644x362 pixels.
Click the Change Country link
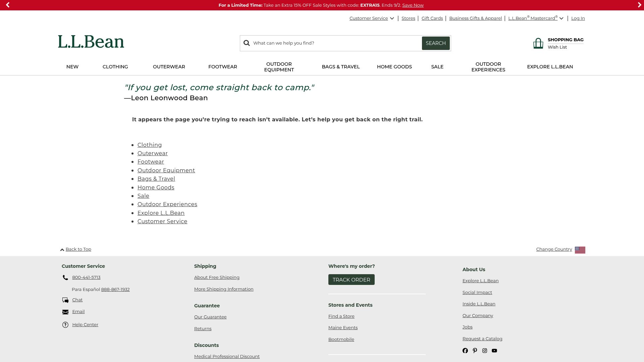(x=554, y=249)
